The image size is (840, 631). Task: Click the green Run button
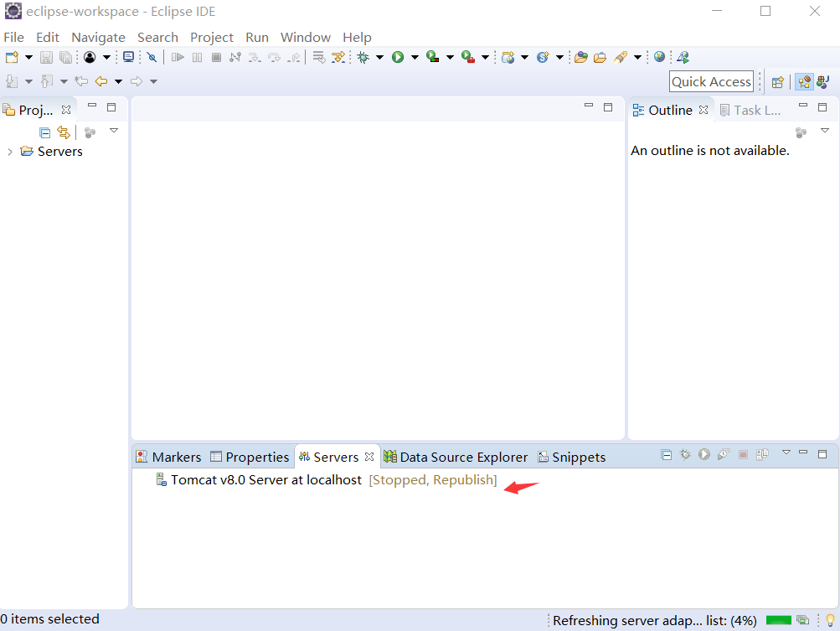point(398,57)
